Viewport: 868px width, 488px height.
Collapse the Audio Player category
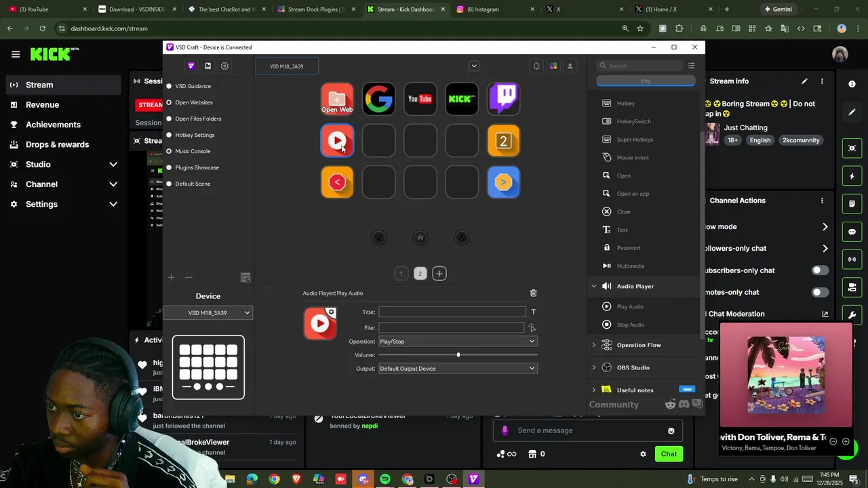pos(594,286)
